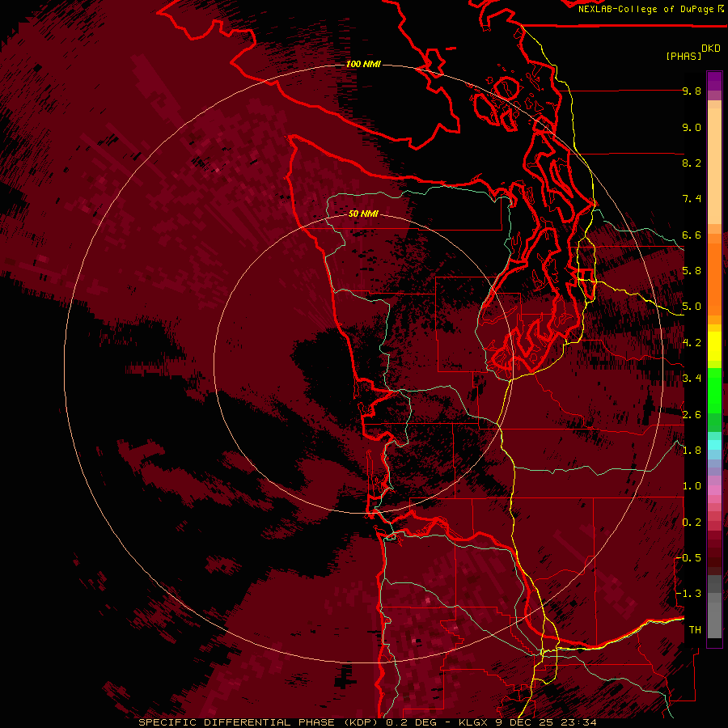Pick the bright green segment of the color bar

714,389
